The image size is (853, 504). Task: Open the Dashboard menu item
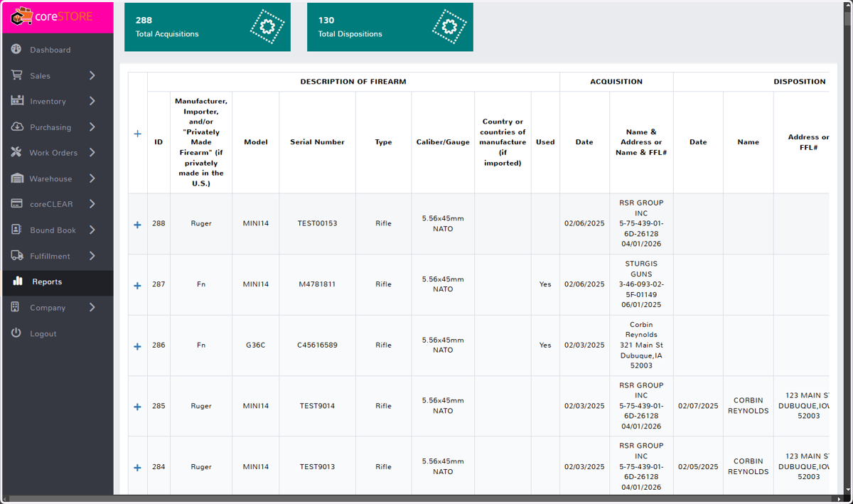[x=57, y=50]
